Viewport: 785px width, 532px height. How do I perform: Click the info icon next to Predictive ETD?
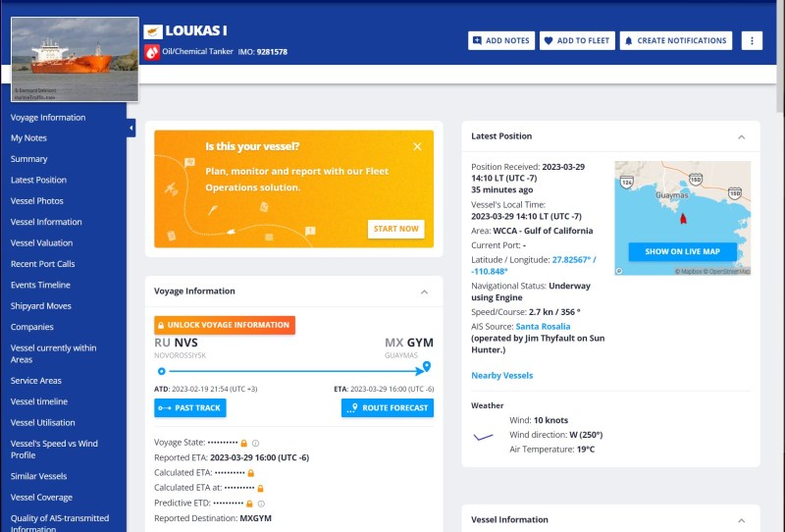tap(261, 504)
